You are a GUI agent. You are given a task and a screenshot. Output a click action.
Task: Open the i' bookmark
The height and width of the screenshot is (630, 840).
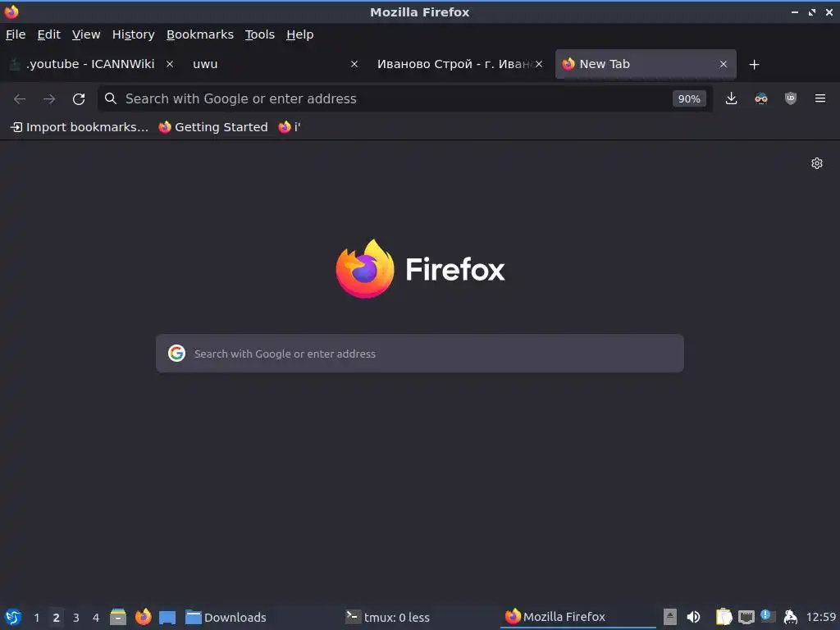coord(290,127)
